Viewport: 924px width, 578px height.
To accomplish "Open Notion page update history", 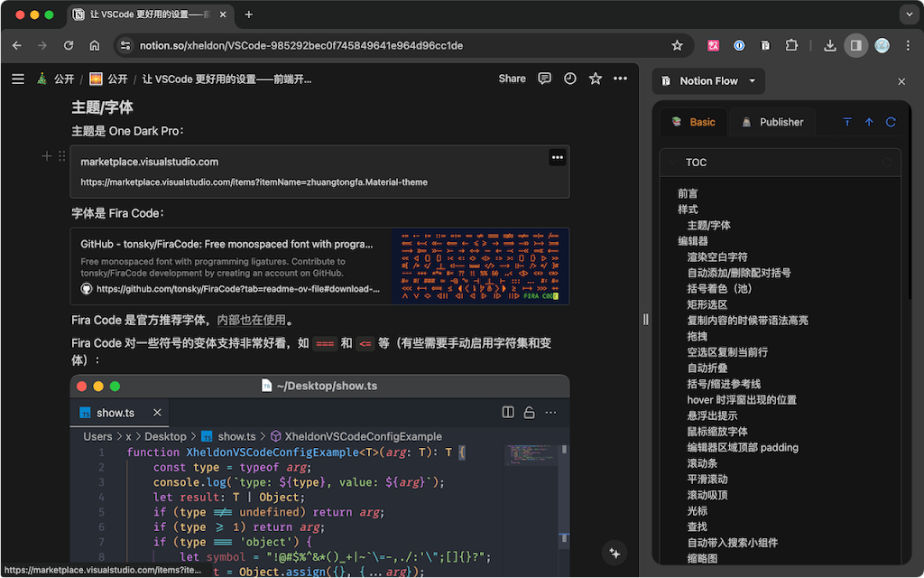I will click(x=570, y=79).
